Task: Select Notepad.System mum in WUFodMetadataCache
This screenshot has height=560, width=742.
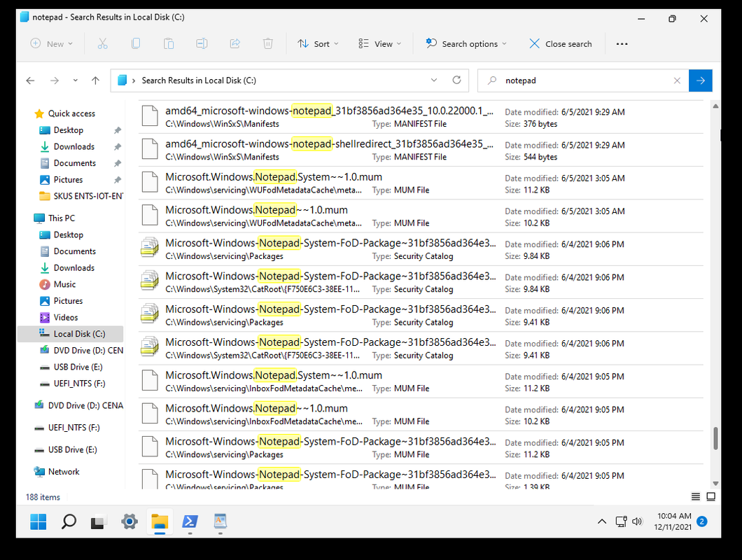Action: pyautogui.click(x=421, y=183)
